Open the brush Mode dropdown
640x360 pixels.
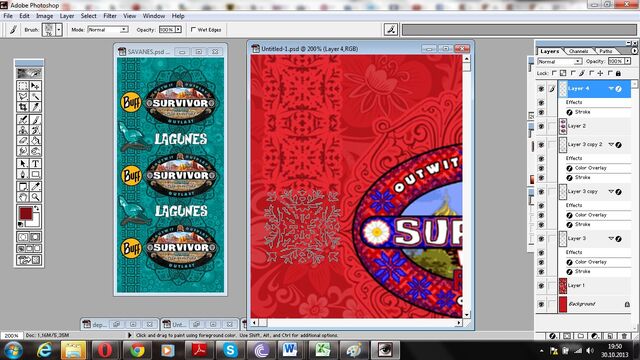click(108, 29)
